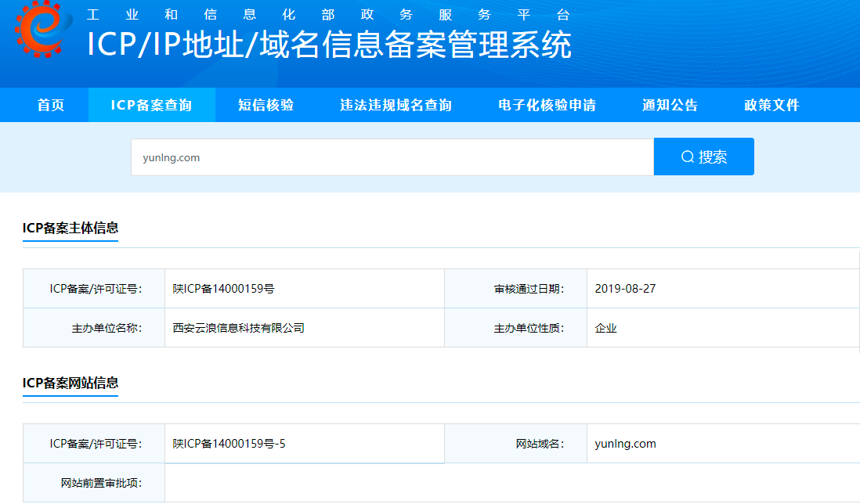Select the ICP备案查询 tab
This screenshot has width=860, height=504.
tap(151, 105)
